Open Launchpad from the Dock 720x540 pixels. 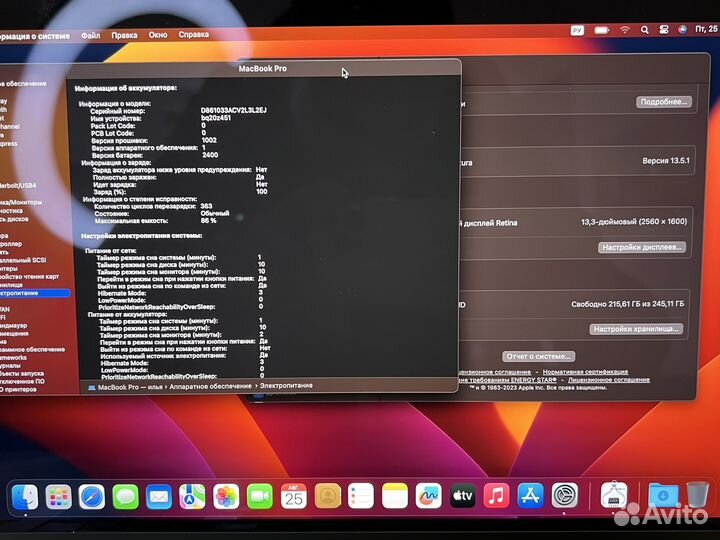coord(58,496)
